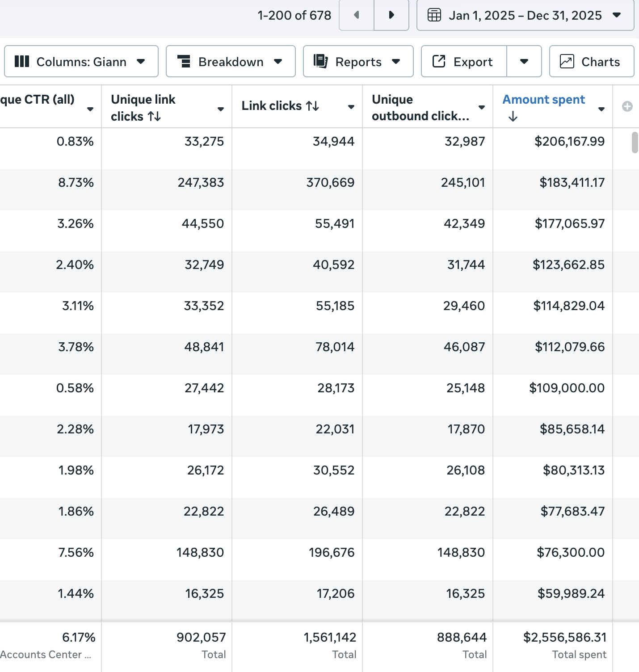Click the Export arrow-box icon
The height and width of the screenshot is (672, 639).
click(439, 61)
